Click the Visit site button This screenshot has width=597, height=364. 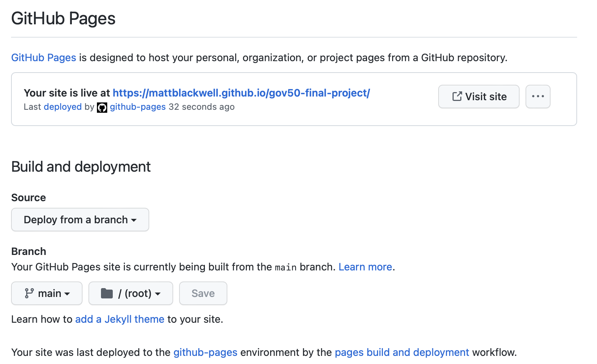(x=479, y=97)
